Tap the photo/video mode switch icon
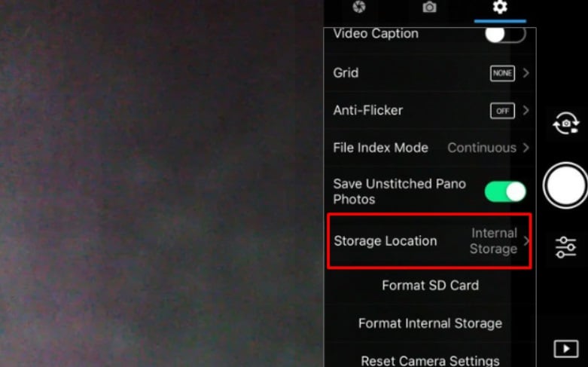 tap(565, 123)
